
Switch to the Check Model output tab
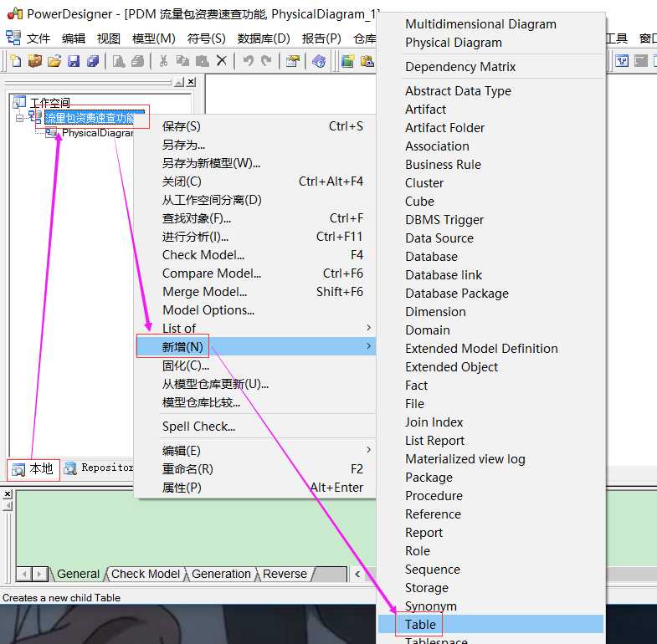click(146, 574)
